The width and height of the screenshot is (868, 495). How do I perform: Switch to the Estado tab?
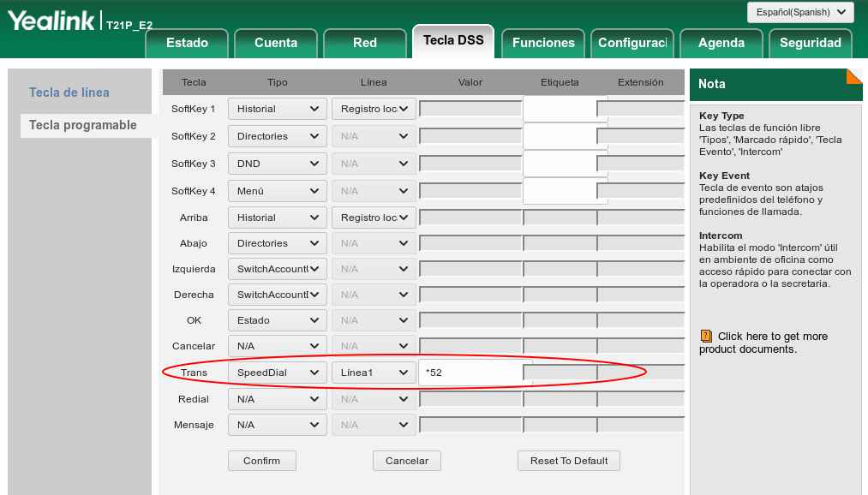[187, 43]
